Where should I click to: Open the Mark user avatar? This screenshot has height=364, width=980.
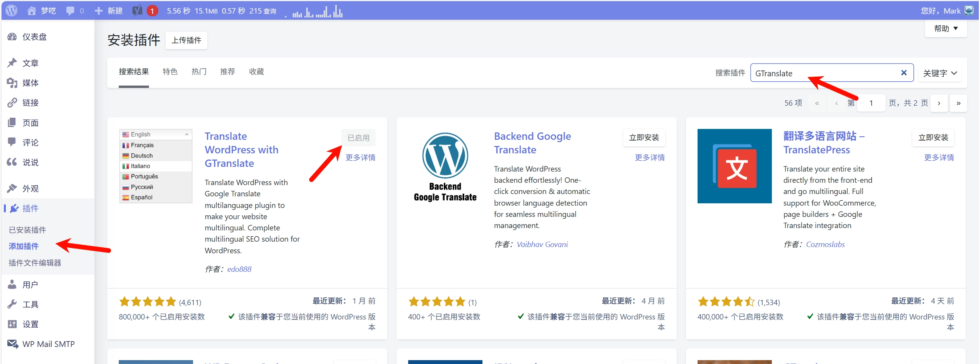pyautogui.click(x=969, y=10)
